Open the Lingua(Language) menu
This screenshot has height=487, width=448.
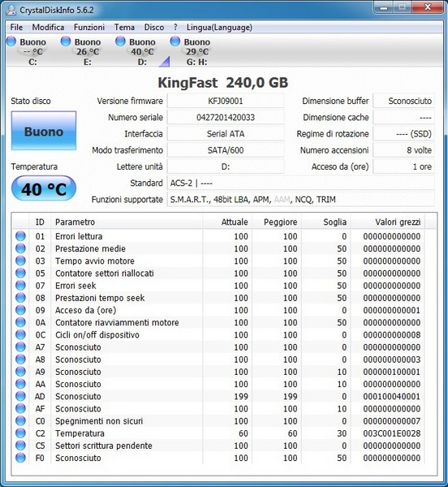tap(219, 28)
